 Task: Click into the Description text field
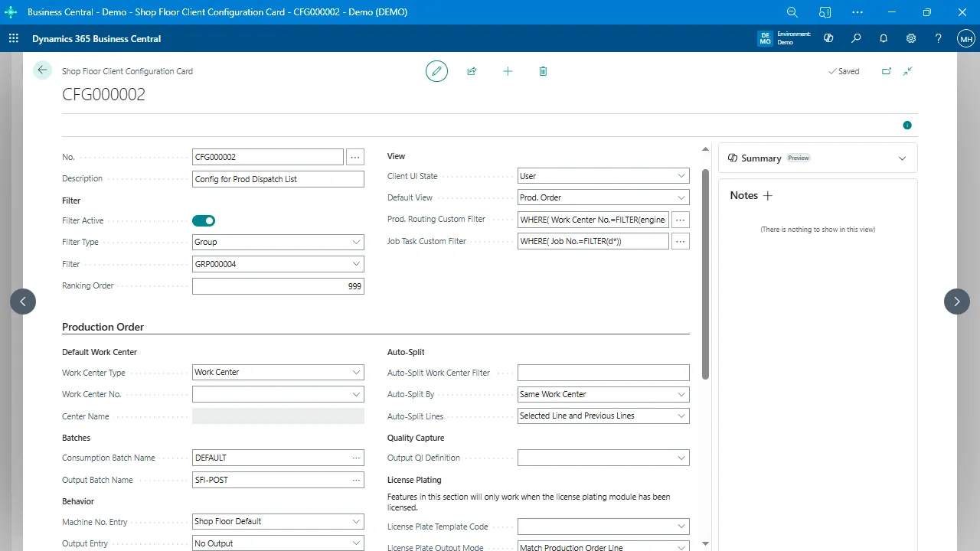pos(278,179)
